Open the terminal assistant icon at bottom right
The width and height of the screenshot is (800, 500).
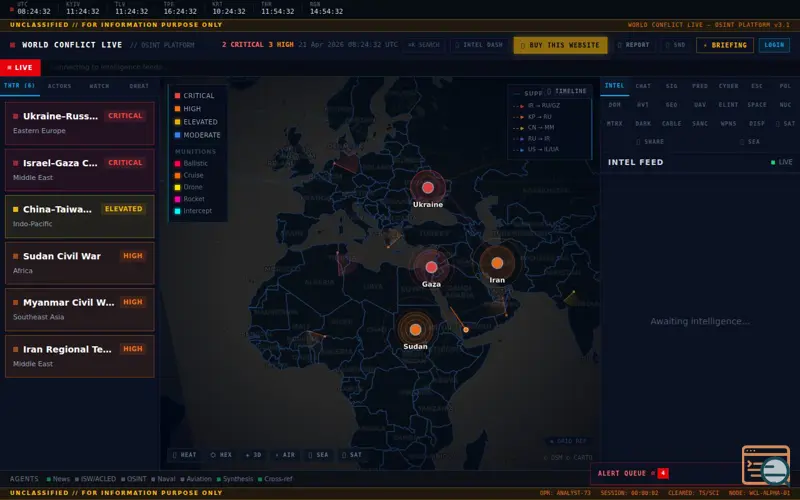[x=766, y=465]
